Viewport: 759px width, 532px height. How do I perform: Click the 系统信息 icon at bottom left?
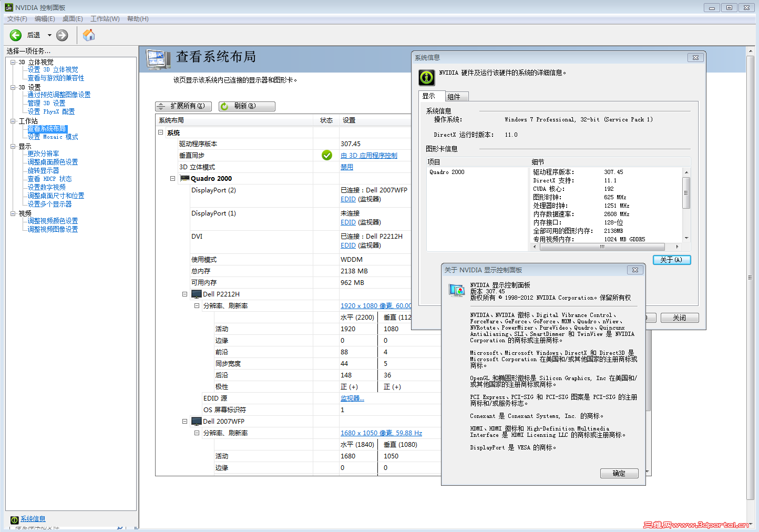pos(14,520)
